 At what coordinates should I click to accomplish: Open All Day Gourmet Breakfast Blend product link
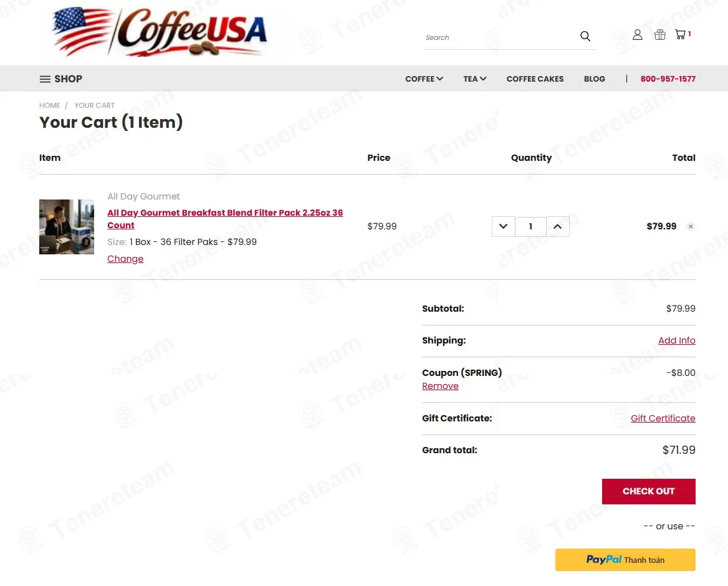coord(225,219)
